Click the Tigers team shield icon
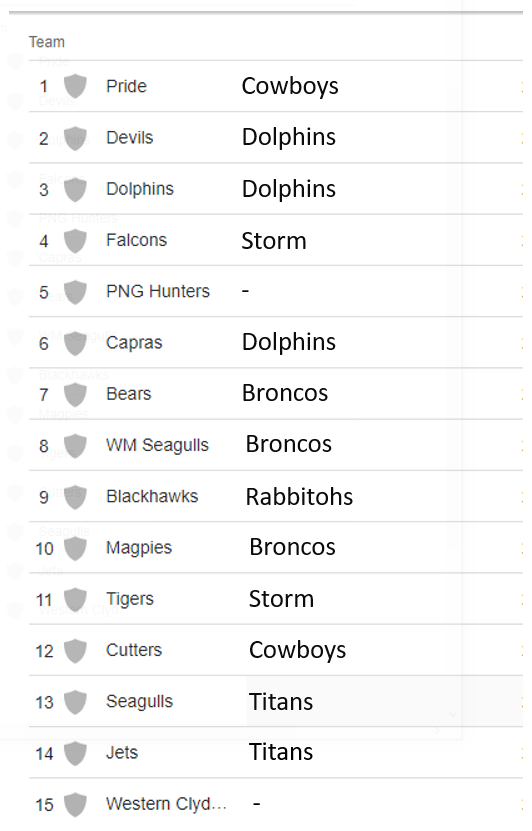This screenshot has width=532, height=831. coord(75,599)
